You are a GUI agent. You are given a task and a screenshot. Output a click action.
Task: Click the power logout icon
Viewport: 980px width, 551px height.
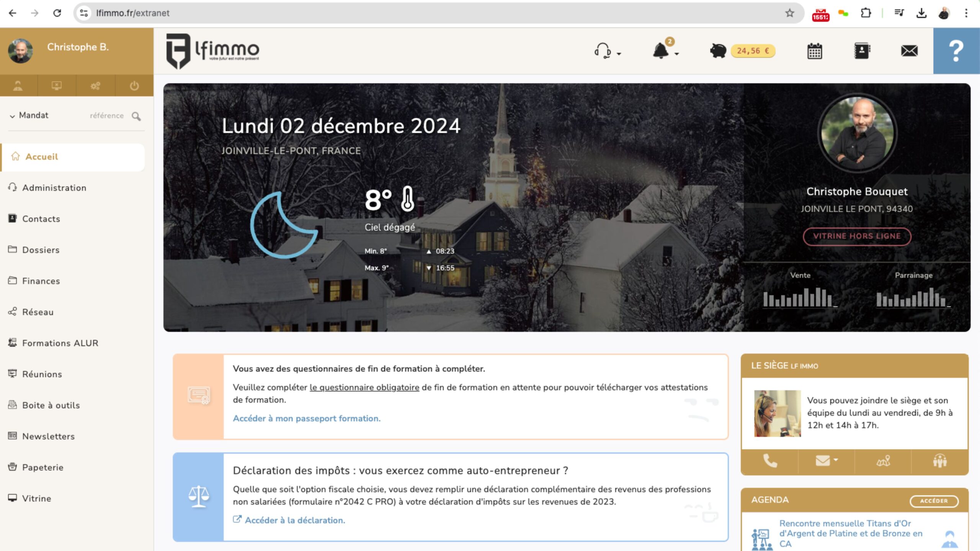134,86
